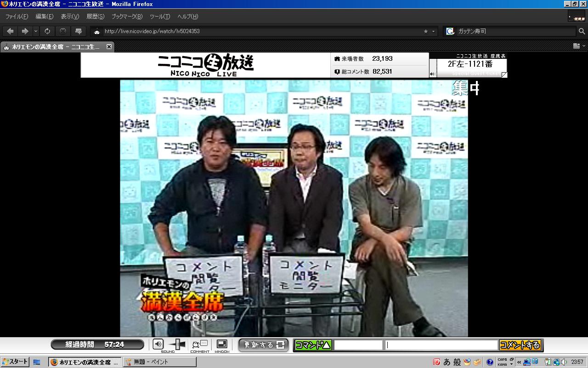588x368 pixels.
Task: Open the 表示(V) menu
Action: (70, 17)
